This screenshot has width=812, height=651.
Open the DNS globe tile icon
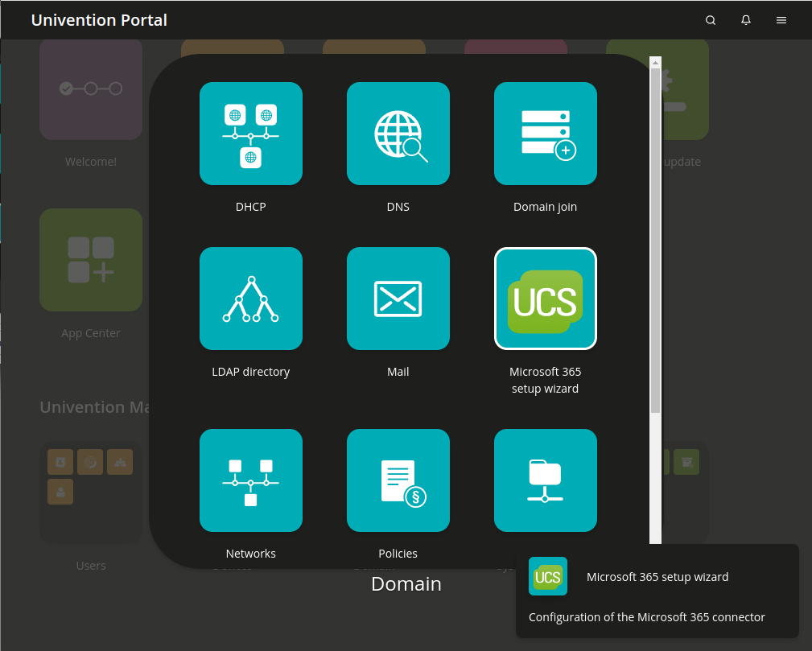tap(398, 134)
